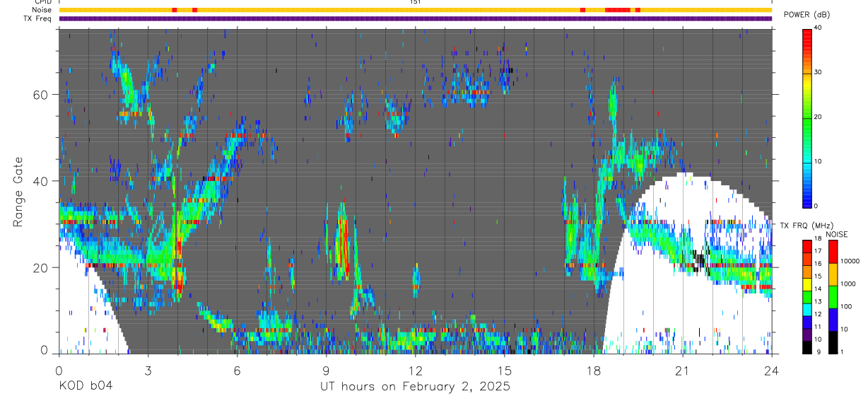Click the black segment of NOISE colorbar
Image resolution: width=868 pixels, height=401 pixels.
833,342
